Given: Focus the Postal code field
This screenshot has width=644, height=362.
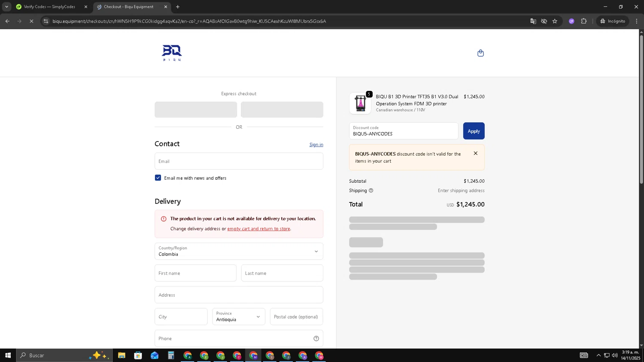Looking at the screenshot, I should click(x=296, y=317).
